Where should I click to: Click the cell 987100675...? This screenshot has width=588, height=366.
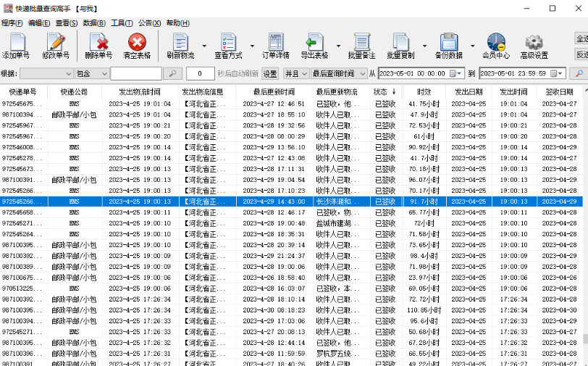coord(23,278)
